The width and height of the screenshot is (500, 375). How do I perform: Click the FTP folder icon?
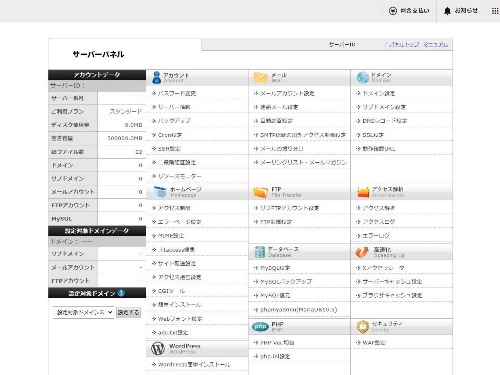point(260,192)
